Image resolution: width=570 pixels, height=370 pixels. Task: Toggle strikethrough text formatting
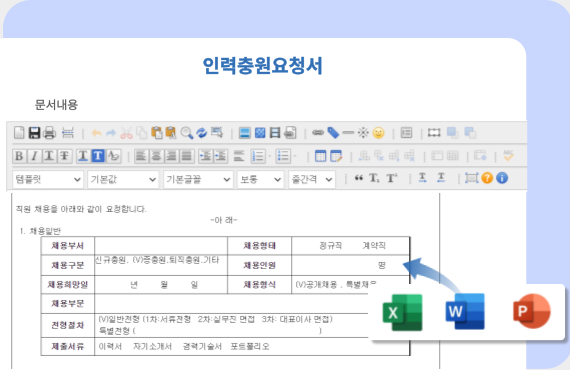point(64,156)
